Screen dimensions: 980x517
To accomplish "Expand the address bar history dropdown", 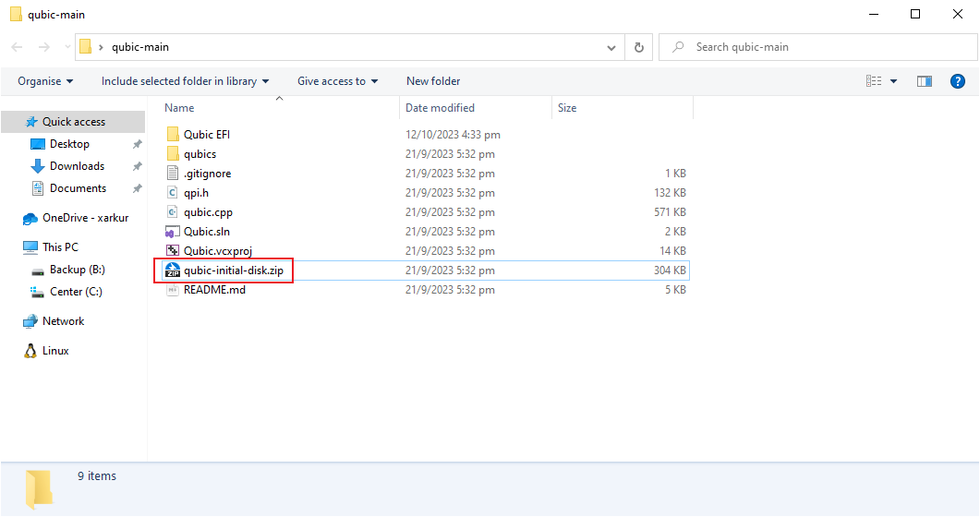I will point(611,47).
